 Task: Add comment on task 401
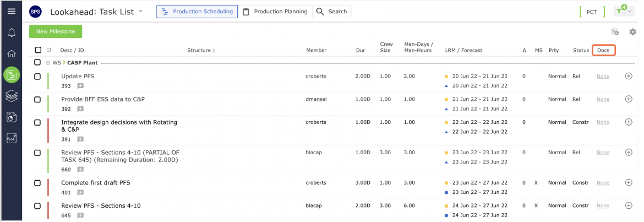80,192
